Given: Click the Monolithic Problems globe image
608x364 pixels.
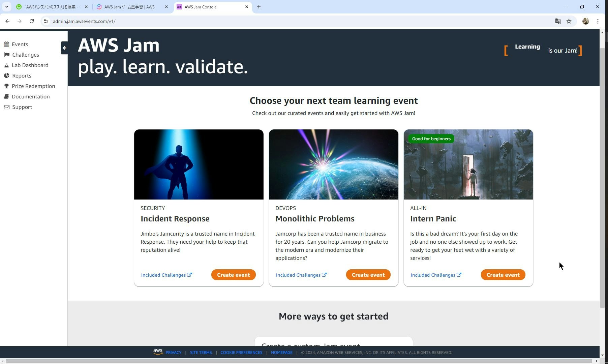Looking at the screenshot, I should click(334, 164).
